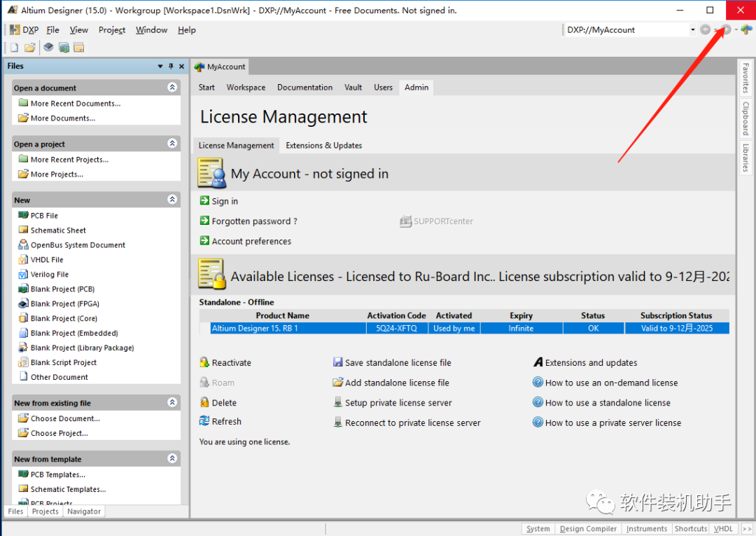Open 'How to use a standalone license'
Screen dimensions: 756x536
[608, 402]
